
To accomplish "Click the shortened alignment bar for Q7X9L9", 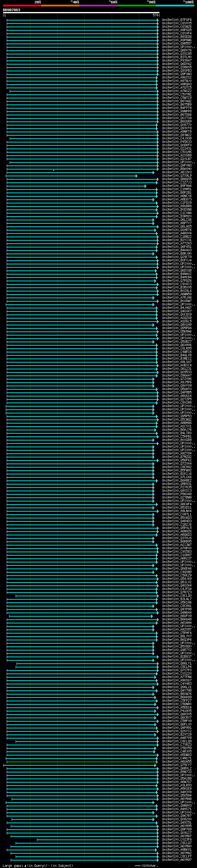I will coord(71,176).
